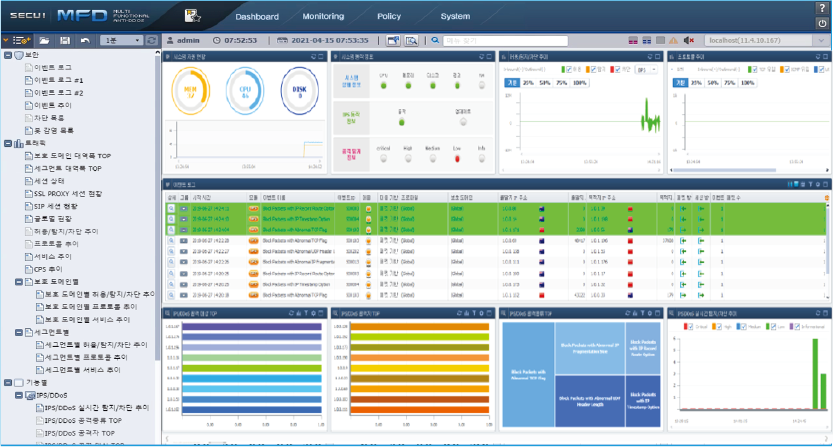Collapse the 보호 도메인별 tree node

[x=19, y=282]
